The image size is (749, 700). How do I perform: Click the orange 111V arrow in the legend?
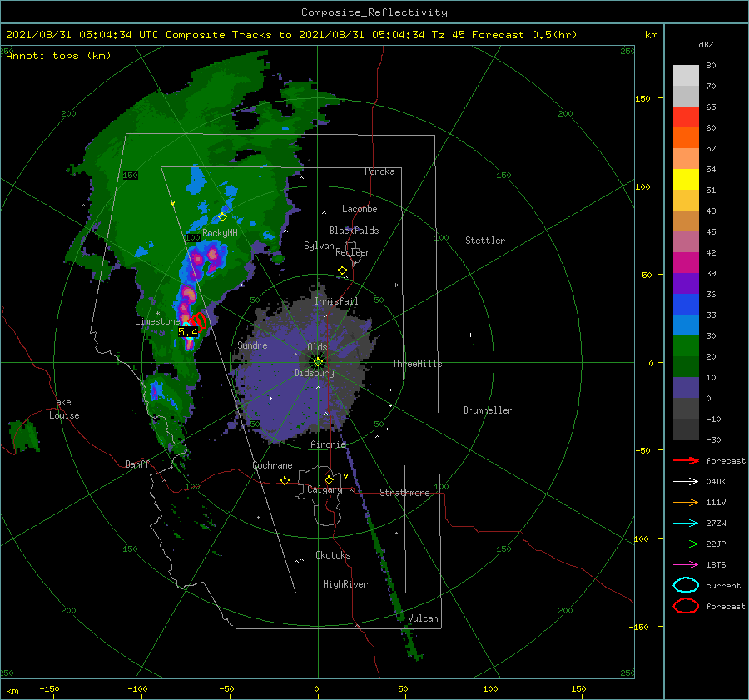[686, 502]
